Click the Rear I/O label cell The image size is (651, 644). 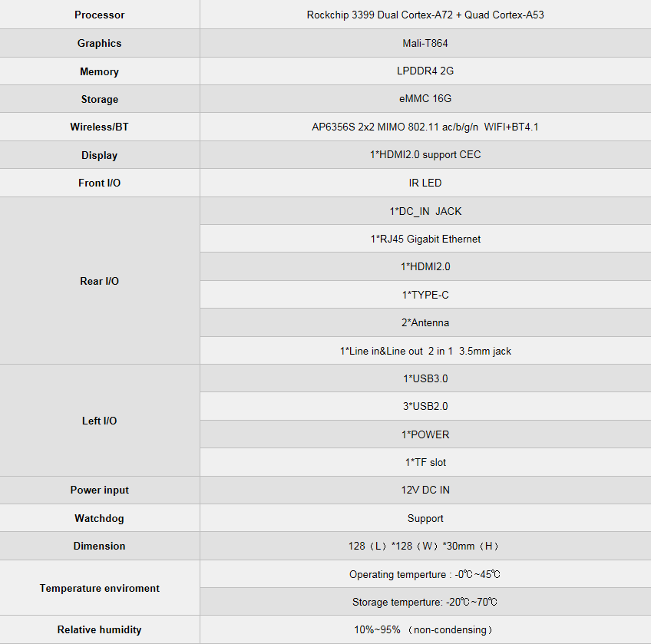(100, 281)
